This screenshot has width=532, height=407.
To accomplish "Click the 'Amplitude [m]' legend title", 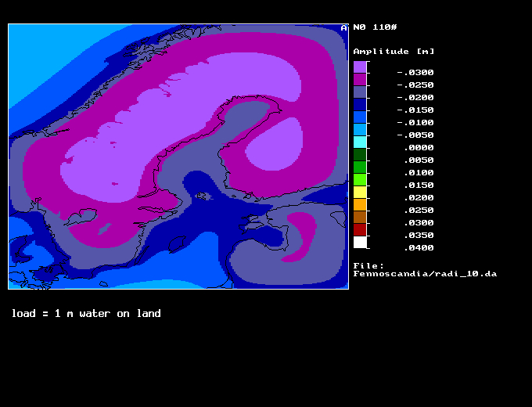I will (x=394, y=51).
